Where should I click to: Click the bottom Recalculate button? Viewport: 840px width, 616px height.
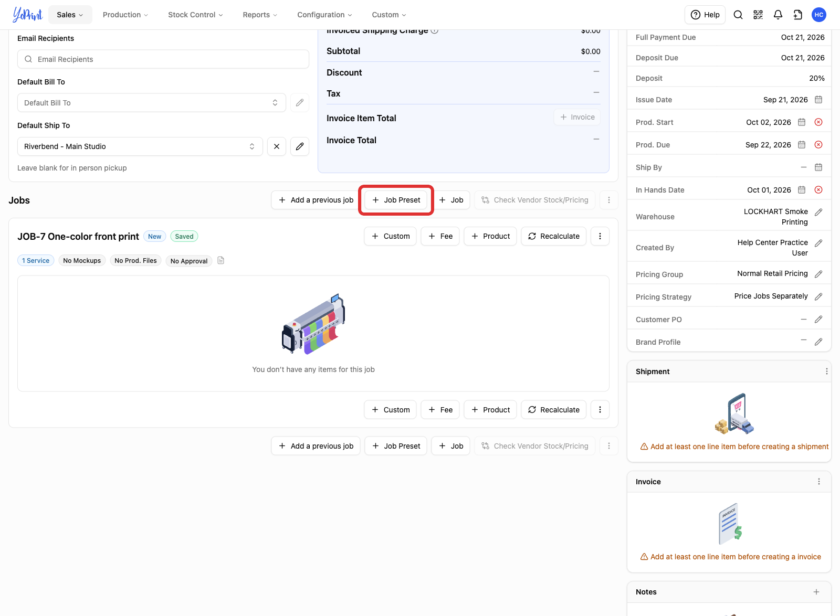tap(554, 410)
